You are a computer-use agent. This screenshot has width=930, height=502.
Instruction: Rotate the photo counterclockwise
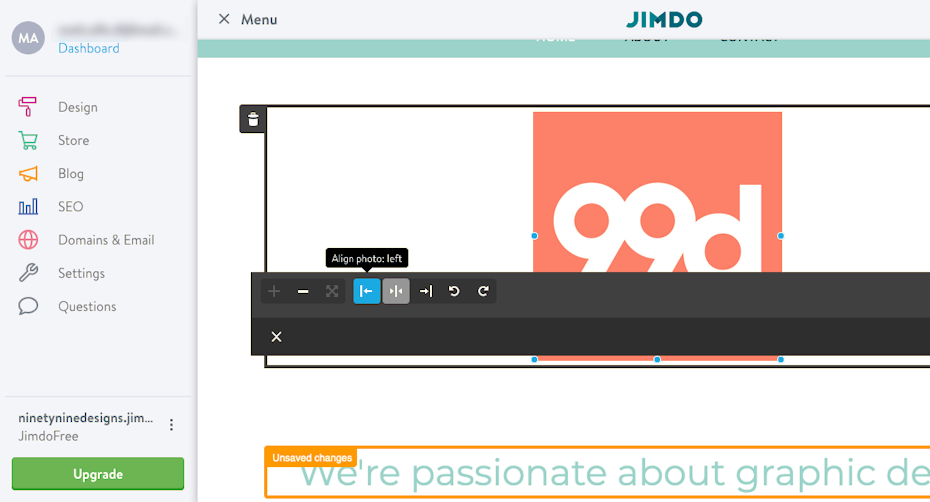coord(455,291)
